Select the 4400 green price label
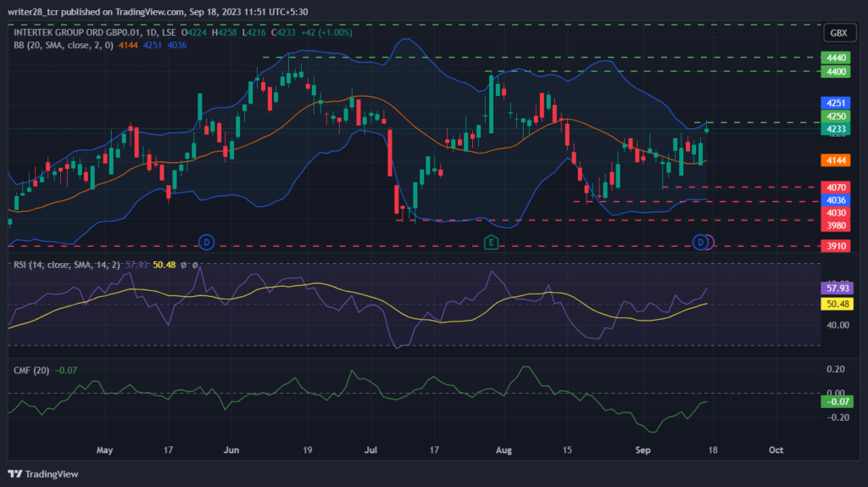The width and height of the screenshot is (868, 487). [x=835, y=71]
